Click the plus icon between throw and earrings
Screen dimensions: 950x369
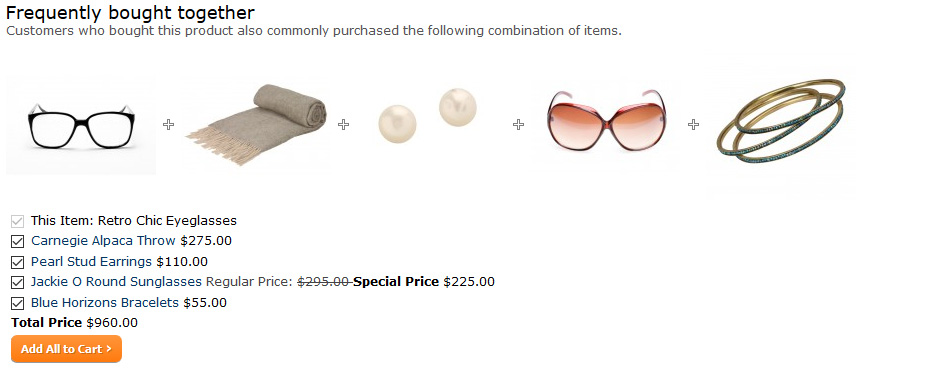344,124
